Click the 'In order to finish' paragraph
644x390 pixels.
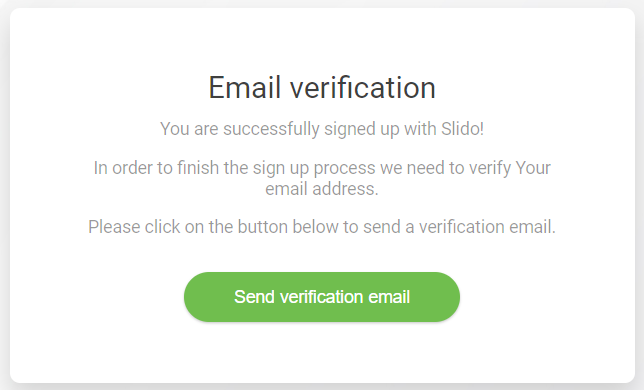pos(322,178)
